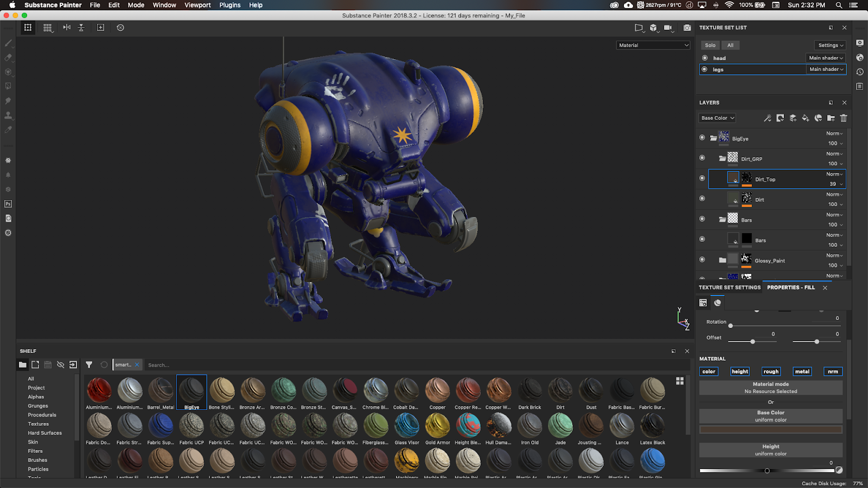Open the Settings button in Texture Set List
Viewport: 868px width, 488px height.
[829, 45]
